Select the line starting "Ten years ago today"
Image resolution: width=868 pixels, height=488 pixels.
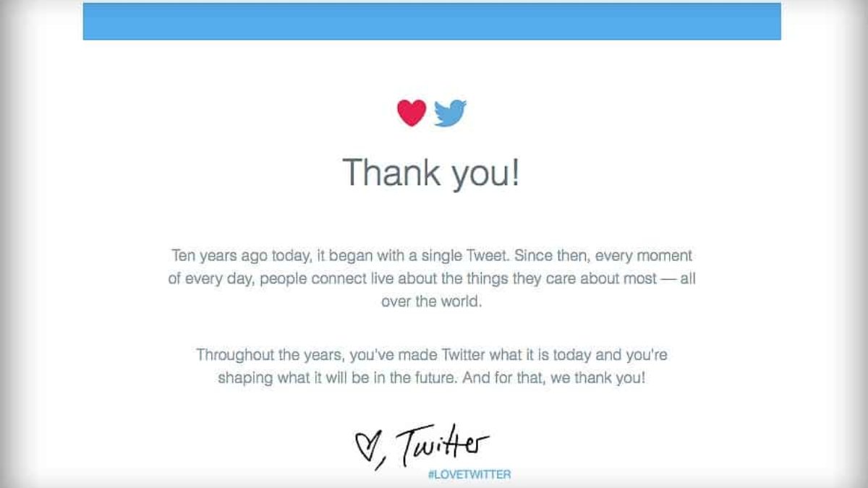(432, 255)
